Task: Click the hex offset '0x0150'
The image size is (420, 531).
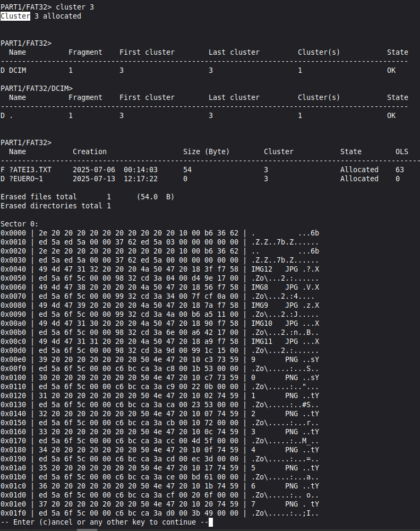Action: pos(13,423)
